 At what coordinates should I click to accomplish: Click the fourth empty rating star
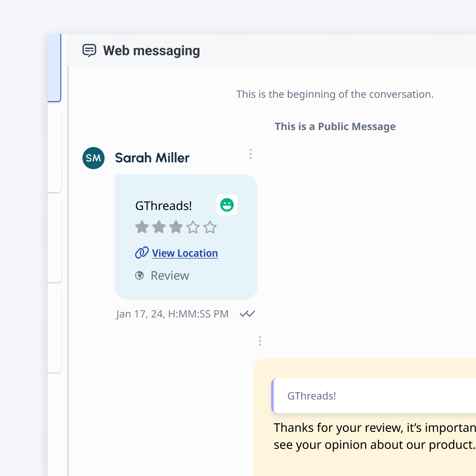(193, 227)
